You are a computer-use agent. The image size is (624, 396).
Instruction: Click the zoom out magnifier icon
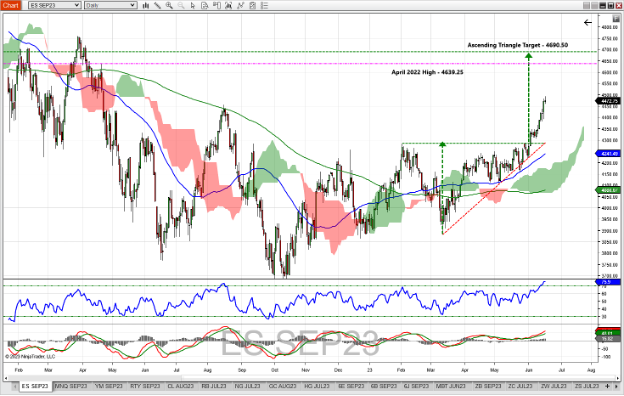pyautogui.click(x=181, y=5)
